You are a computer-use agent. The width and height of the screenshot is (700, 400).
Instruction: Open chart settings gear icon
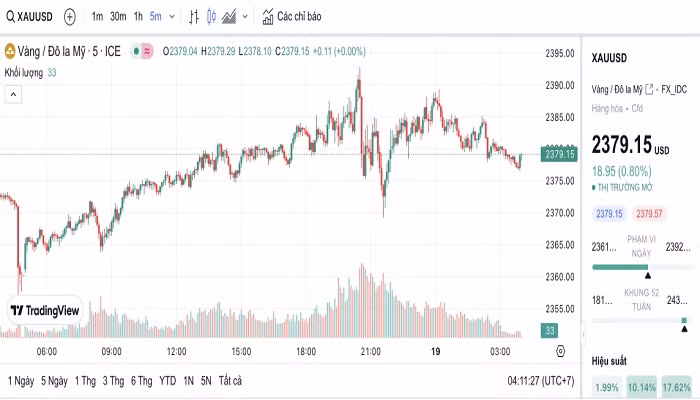tap(561, 351)
